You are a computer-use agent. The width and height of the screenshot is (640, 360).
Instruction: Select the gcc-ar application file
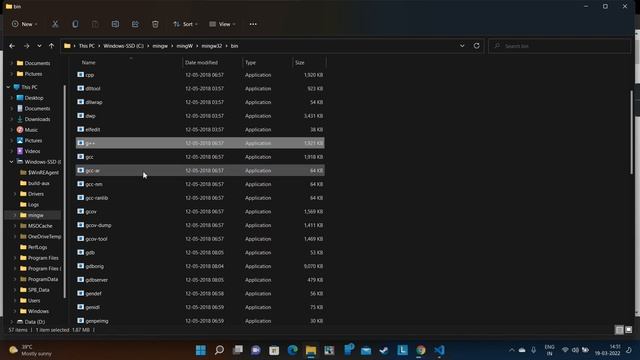click(x=200, y=170)
